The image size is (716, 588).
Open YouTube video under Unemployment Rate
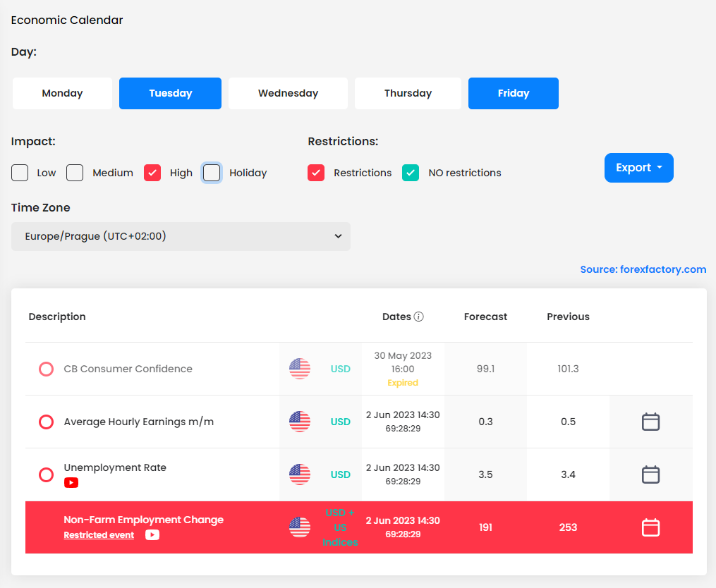tap(71, 483)
